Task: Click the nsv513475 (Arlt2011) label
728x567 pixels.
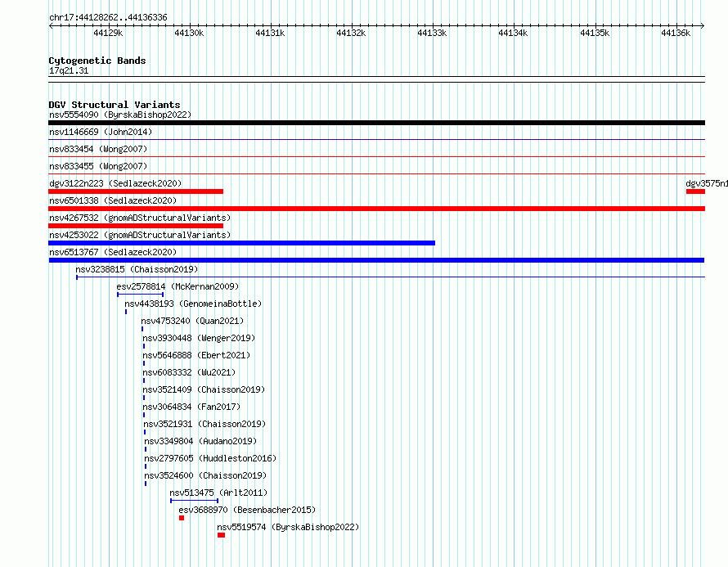Action: (218, 493)
